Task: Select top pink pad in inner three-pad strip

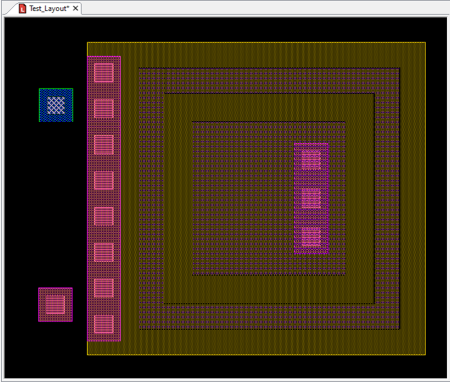Action: coord(311,160)
